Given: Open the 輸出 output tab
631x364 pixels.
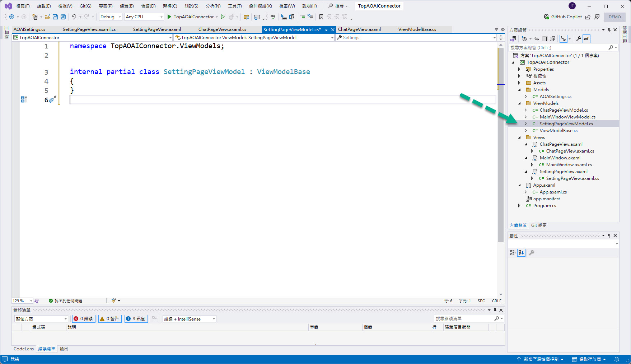Looking at the screenshot, I should tap(64, 349).
